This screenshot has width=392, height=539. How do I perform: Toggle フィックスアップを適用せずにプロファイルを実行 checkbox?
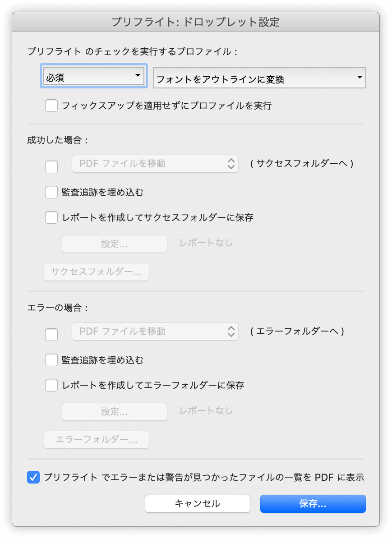pos(51,106)
